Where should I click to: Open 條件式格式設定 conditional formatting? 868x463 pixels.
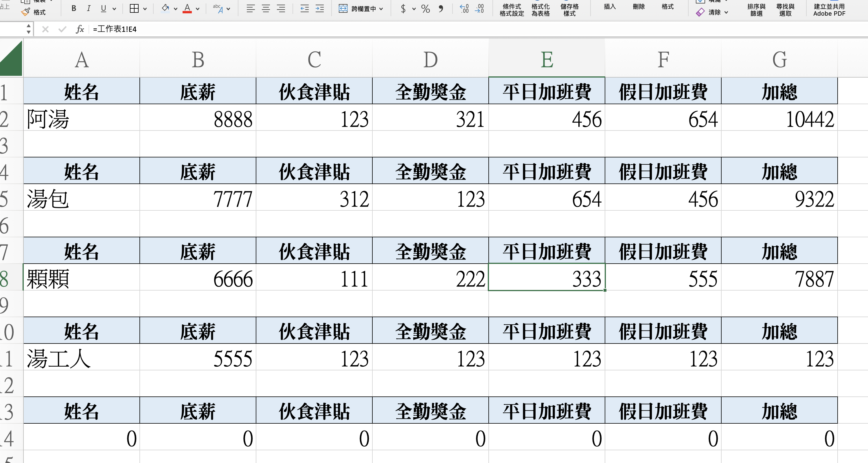click(512, 10)
